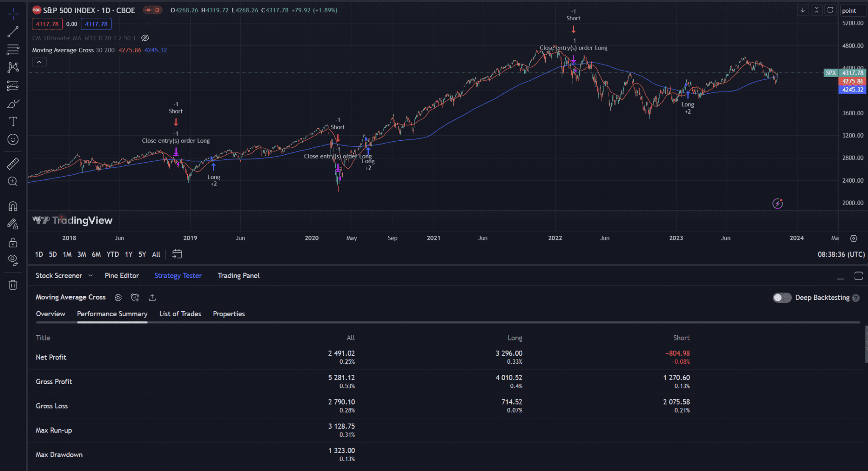Switch to the List of Trades tab
Image resolution: width=868 pixels, height=471 pixels.
(180, 314)
